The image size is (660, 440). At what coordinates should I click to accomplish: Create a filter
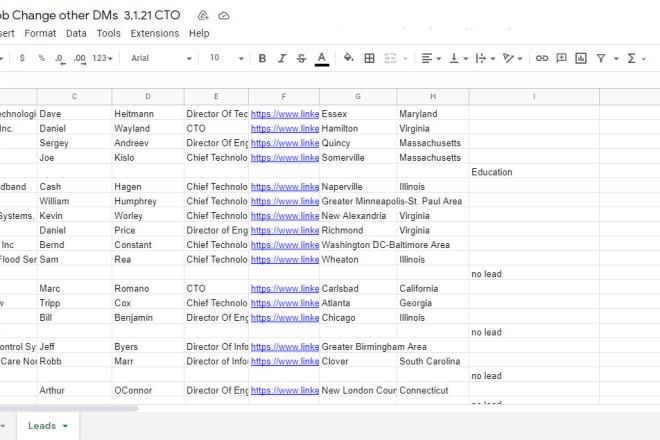[x=601, y=58]
